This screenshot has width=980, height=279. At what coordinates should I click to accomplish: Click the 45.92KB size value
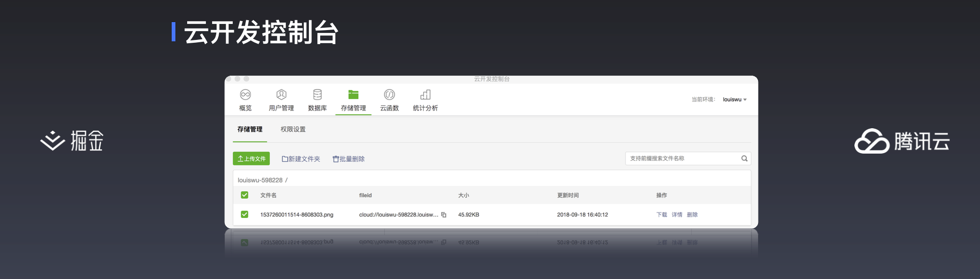point(468,215)
